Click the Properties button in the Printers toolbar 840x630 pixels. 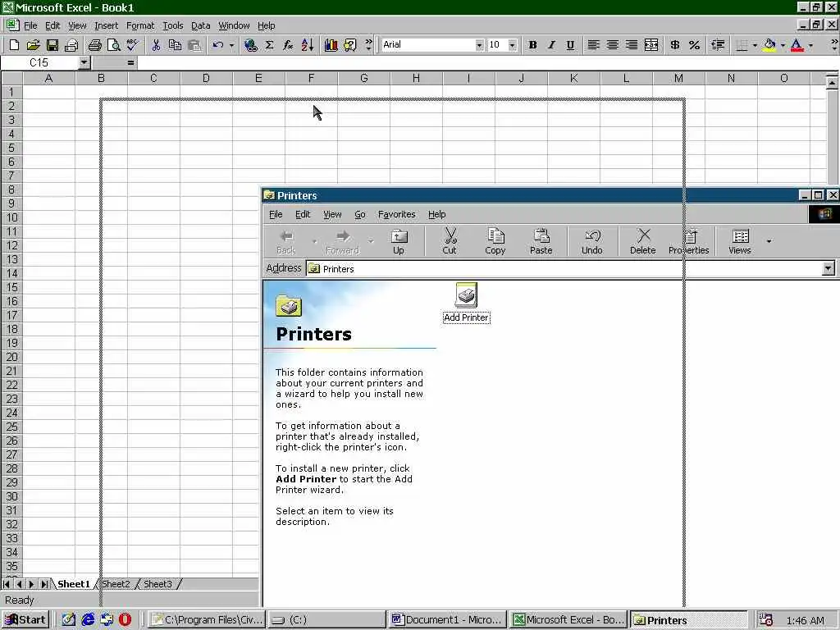tap(688, 241)
